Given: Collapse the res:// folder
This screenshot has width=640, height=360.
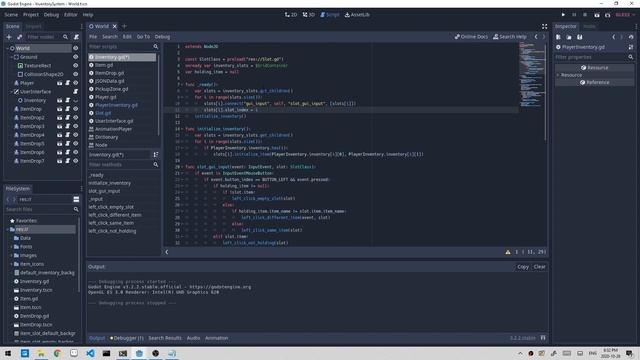Looking at the screenshot, I should click(7, 229).
